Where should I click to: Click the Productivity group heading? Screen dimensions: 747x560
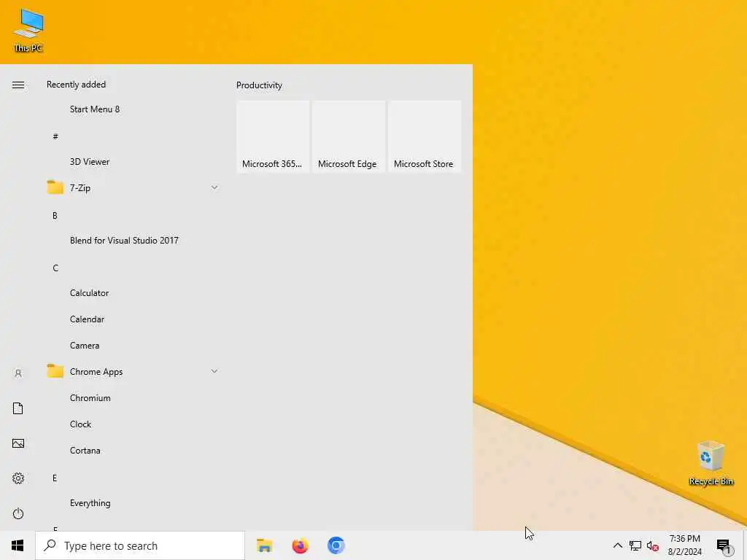[259, 85]
